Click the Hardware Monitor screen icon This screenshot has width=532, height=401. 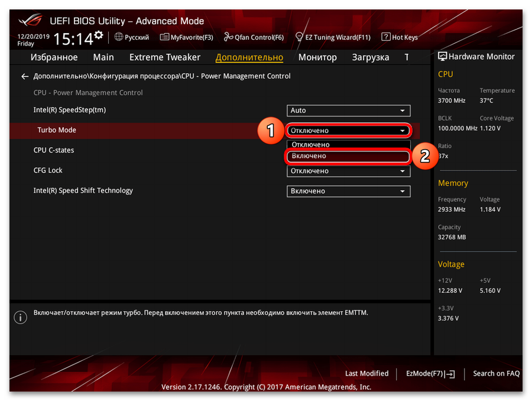pos(442,56)
